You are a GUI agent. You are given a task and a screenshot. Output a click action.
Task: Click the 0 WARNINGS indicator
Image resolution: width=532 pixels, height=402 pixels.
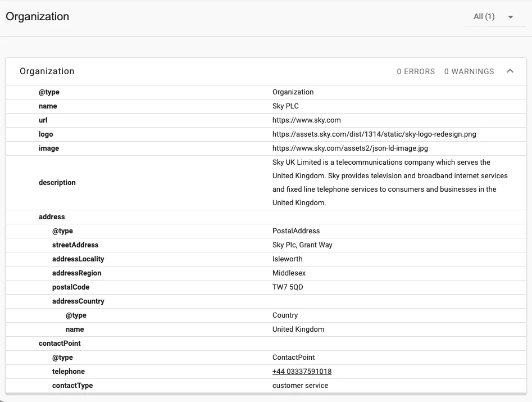point(469,71)
